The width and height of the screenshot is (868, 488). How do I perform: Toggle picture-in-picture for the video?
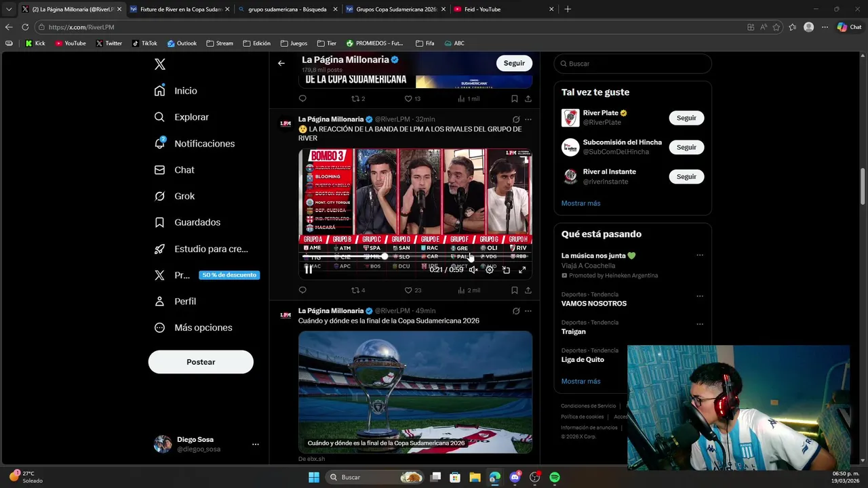point(506,270)
